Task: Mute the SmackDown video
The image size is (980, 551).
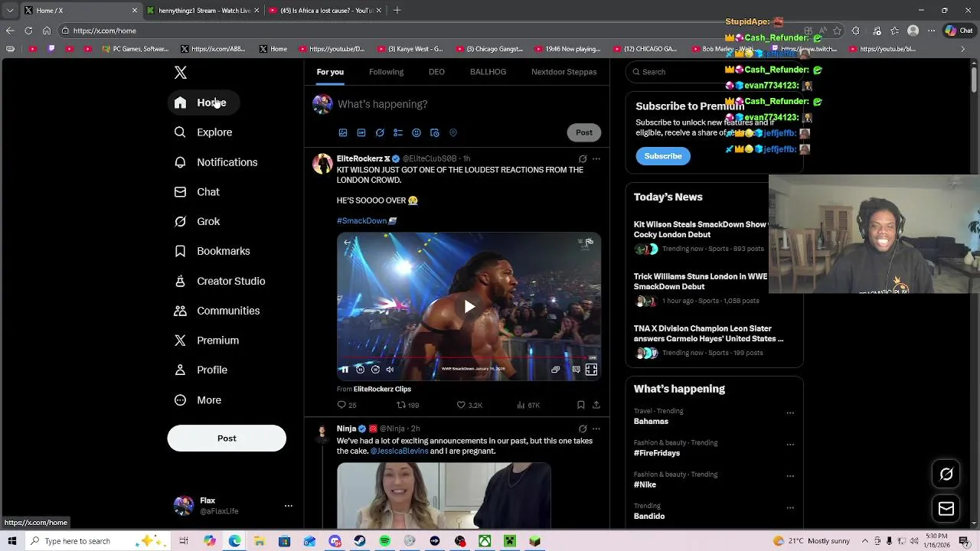Action: 390,370
